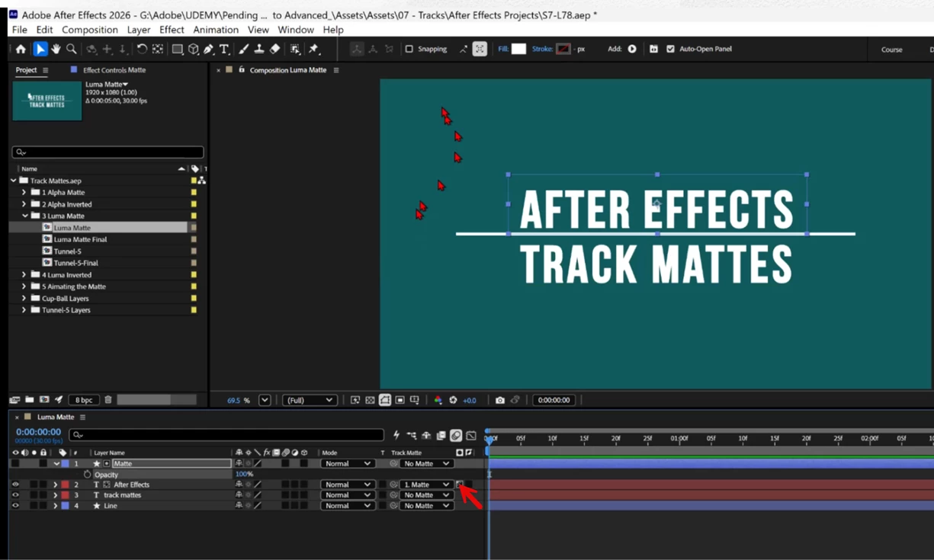Image resolution: width=934 pixels, height=560 pixels.
Task: Toggle the Auto-Open Panel checkbox
Action: (670, 49)
